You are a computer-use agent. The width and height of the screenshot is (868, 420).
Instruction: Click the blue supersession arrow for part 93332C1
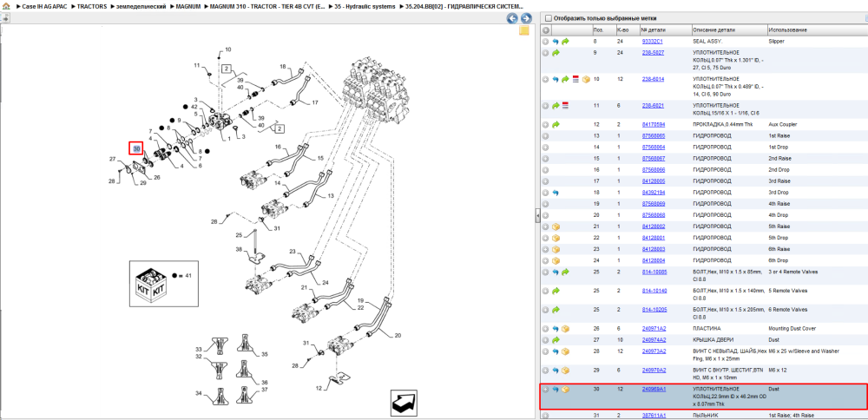point(556,42)
